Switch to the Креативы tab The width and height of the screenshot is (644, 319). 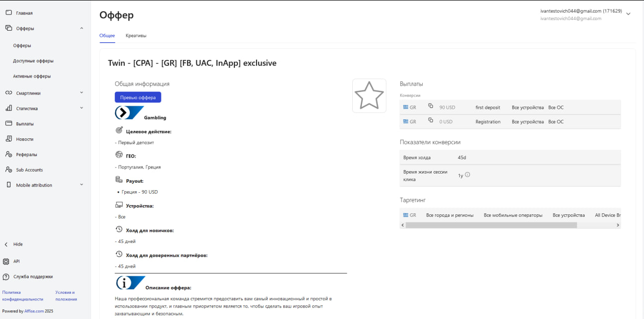136,36
